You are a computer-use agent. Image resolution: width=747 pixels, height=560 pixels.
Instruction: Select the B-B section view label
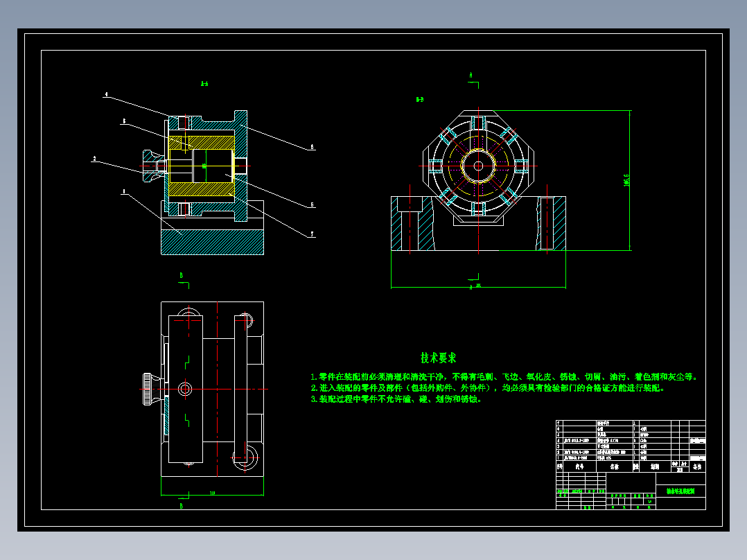point(420,100)
